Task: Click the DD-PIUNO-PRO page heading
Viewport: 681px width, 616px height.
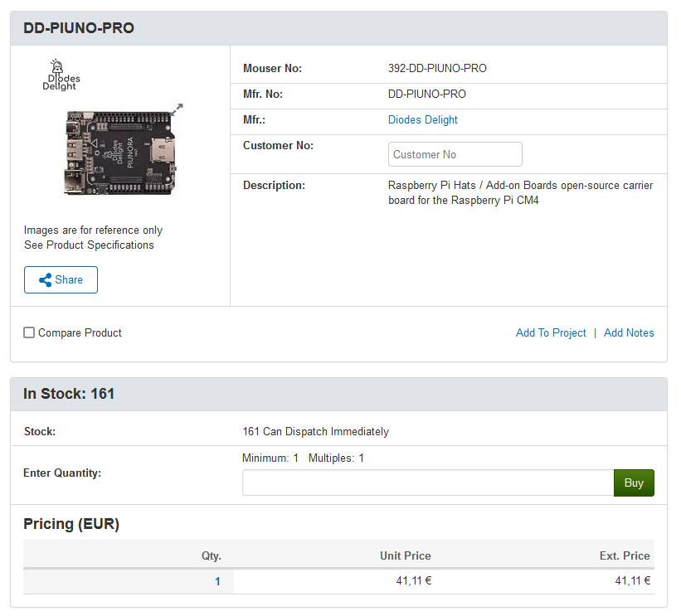Action: [x=79, y=28]
